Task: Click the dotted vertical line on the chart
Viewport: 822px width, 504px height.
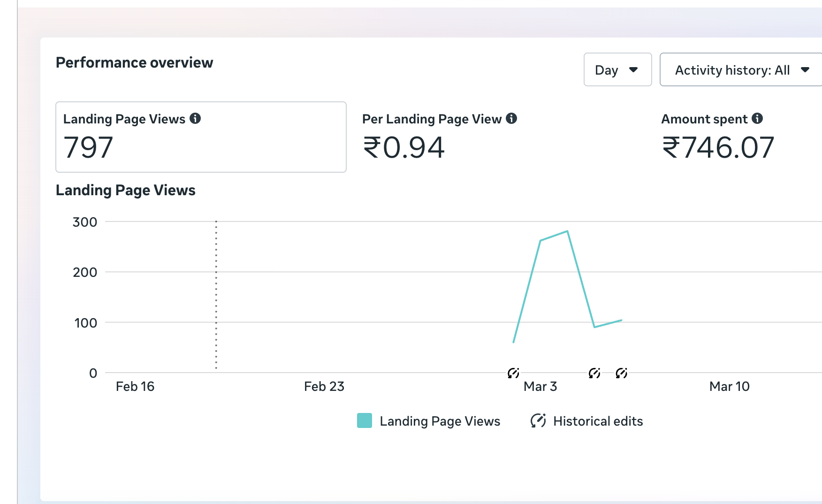Action: pyautogui.click(x=216, y=295)
